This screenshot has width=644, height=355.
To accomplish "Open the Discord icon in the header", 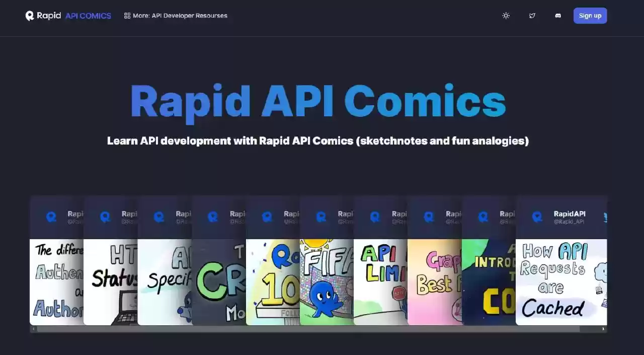I will pyautogui.click(x=557, y=16).
